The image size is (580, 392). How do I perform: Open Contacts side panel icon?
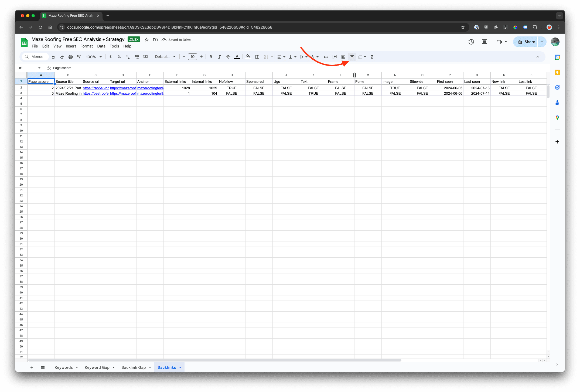click(557, 103)
